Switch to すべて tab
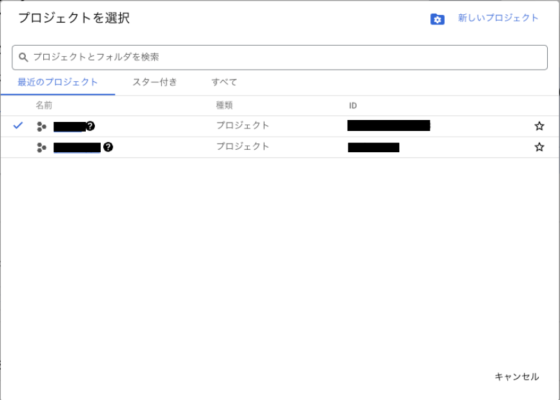Image resolution: width=560 pixels, height=400 pixels. click(224, 82)
